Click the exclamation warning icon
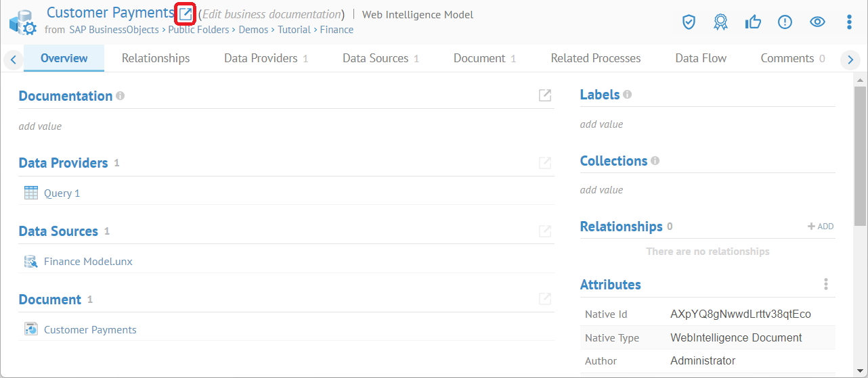This screenshot has width=868, height=378. click(x=785, y=22)
